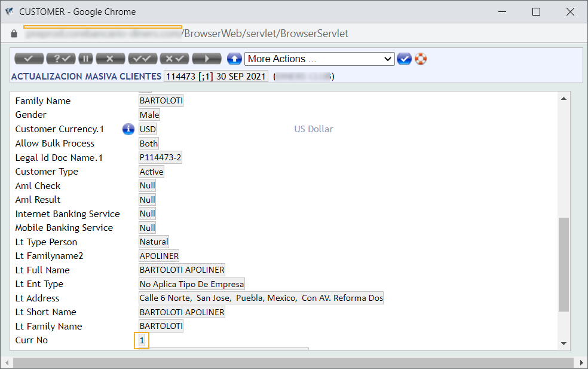Click the validate question-check toolbar button

pos(60,59)
